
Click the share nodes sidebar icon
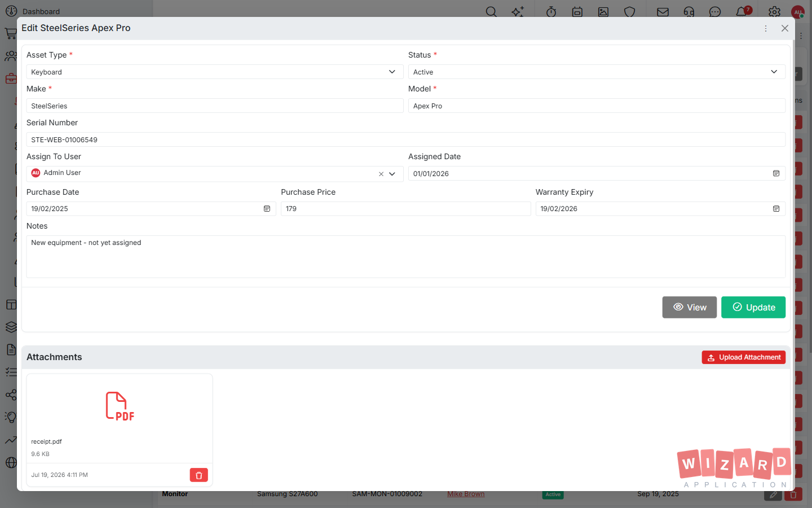11,395
